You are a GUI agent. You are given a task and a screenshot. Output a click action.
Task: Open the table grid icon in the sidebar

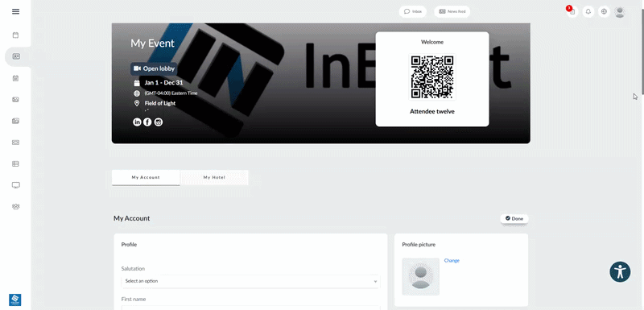pos(15,163)
